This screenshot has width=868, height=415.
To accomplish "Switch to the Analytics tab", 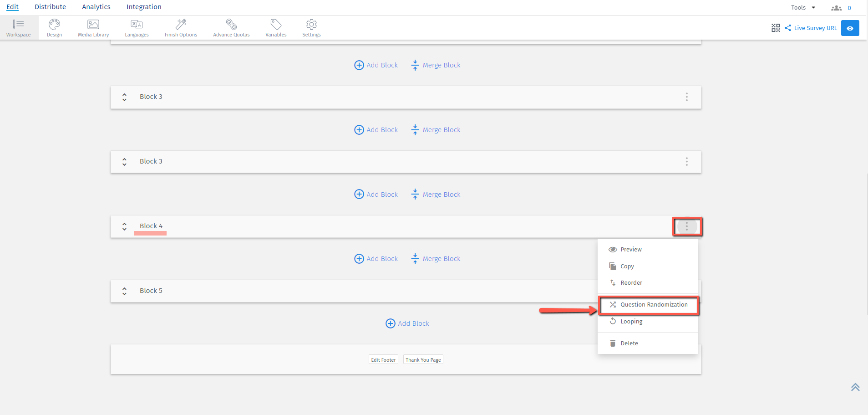I will click(x=96, y=7).
